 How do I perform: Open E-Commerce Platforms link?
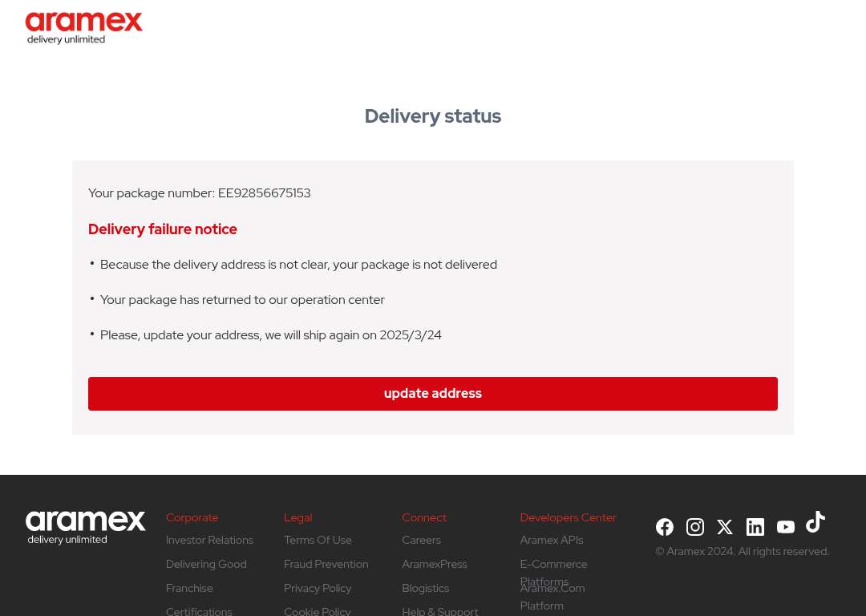click(x=553, y=573)
